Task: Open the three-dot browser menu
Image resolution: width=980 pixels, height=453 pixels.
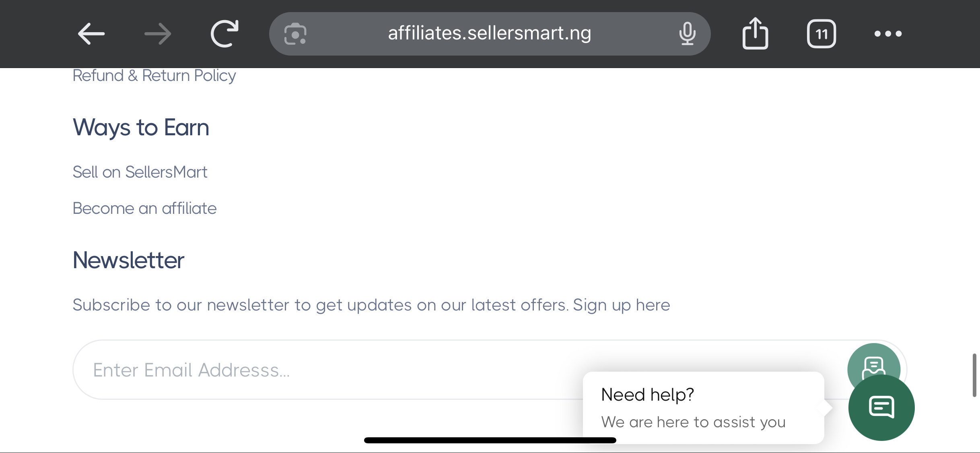Action: coord(888,34)
